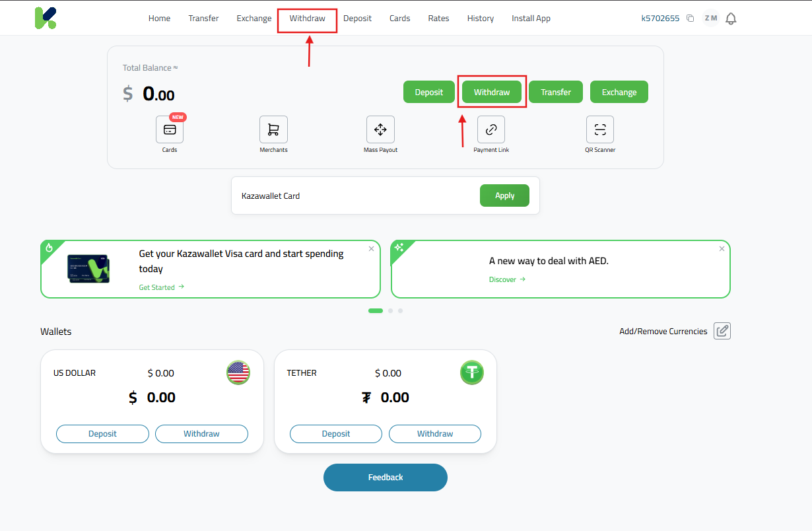Open the Mass Payout icon
This screenshot has width=812, height=531.
tap(380, 129)
